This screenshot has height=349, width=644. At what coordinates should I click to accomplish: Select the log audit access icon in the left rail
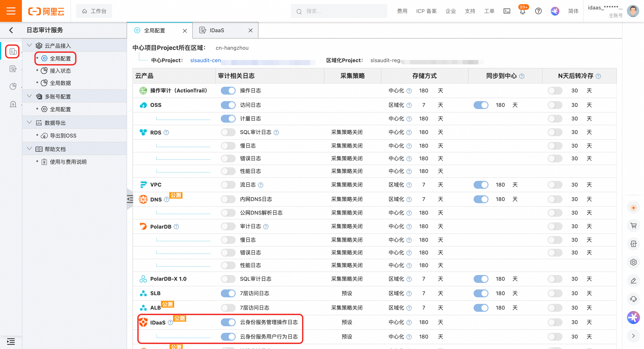(13, 51)
